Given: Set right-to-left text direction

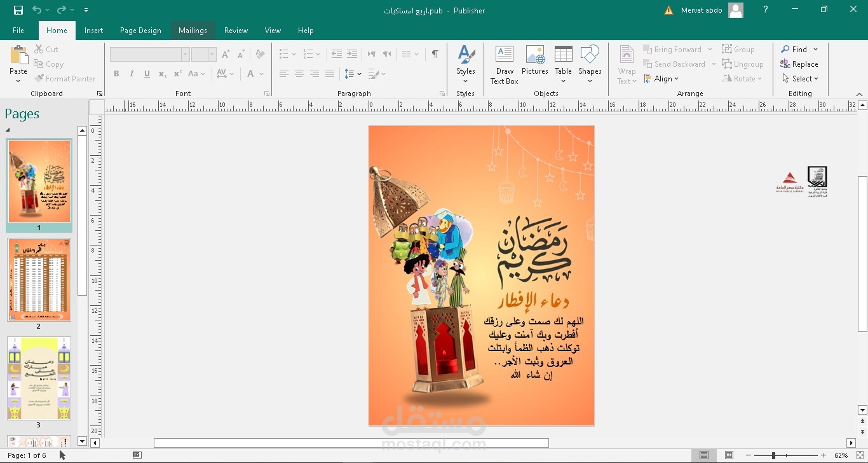Looking at the screenshot, I should coord(387,54).
